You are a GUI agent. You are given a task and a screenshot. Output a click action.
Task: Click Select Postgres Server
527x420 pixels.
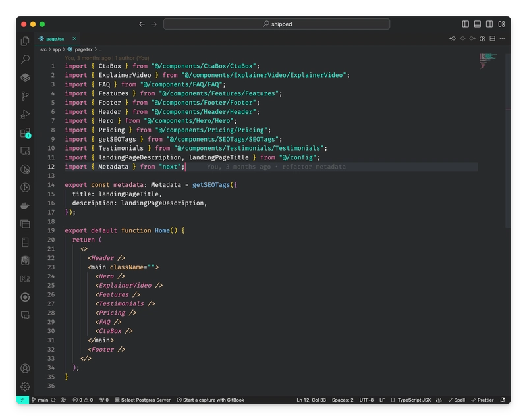(143, 400)
